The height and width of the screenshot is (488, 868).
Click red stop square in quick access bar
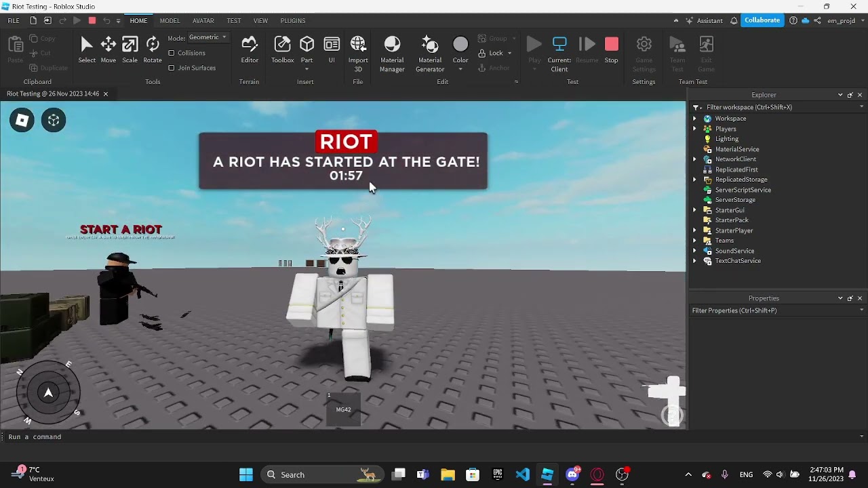tap(92, 20)
